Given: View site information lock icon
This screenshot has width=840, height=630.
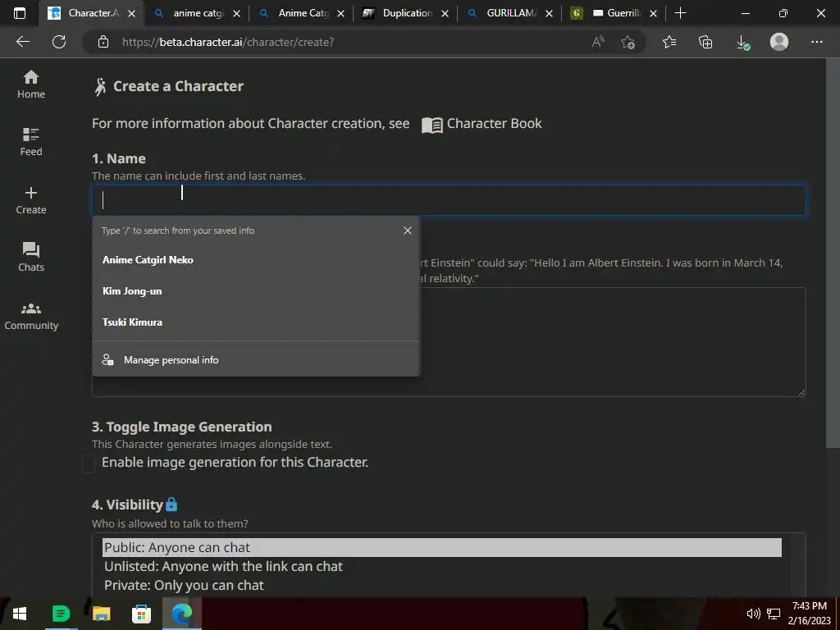Looking at the screenshot, I should [103, 43].
